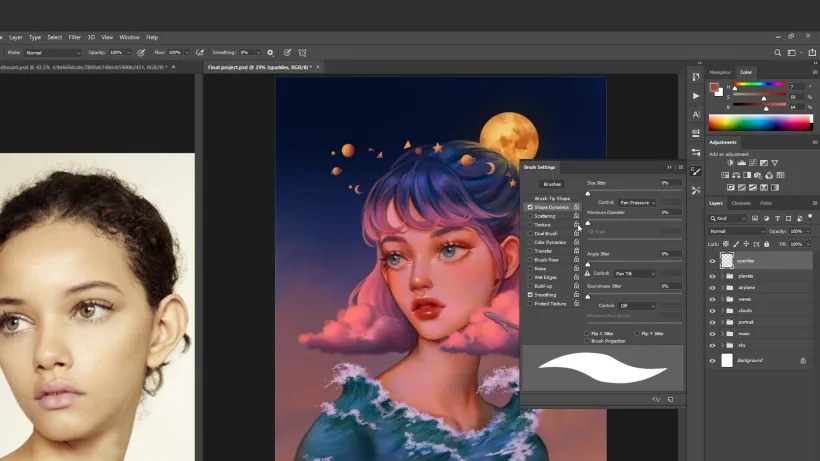
Task: Open Roundness Jitter Control Off dropdown
Action: (x=637, y=306)
